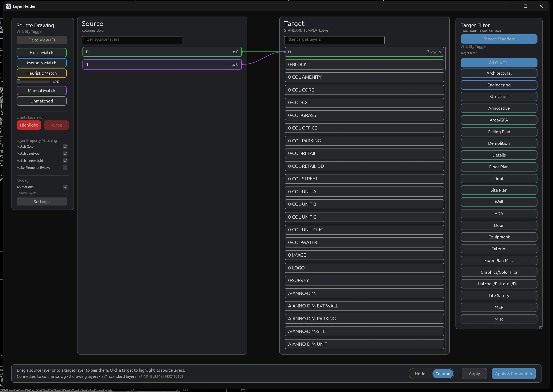The height and width of the screenshot is (392, 553).
Task: Click the Apply button
Action: pos(474,374)
